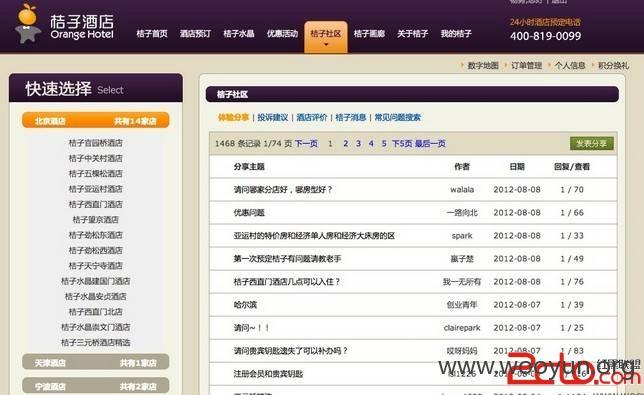The height and width of the screenshot is (395, 644).
Task: Collapse the 北京酒店 hotel list header
Action: click(96, 120)
